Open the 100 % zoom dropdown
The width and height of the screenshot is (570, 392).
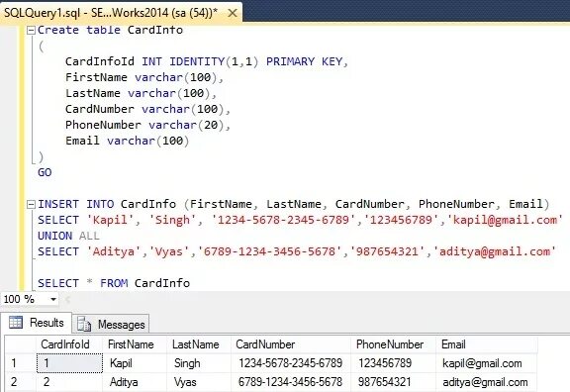tap(53, 299)
